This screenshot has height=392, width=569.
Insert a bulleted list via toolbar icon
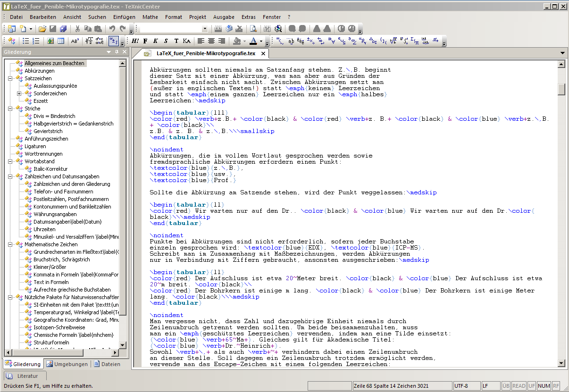(x=26, y=41)
